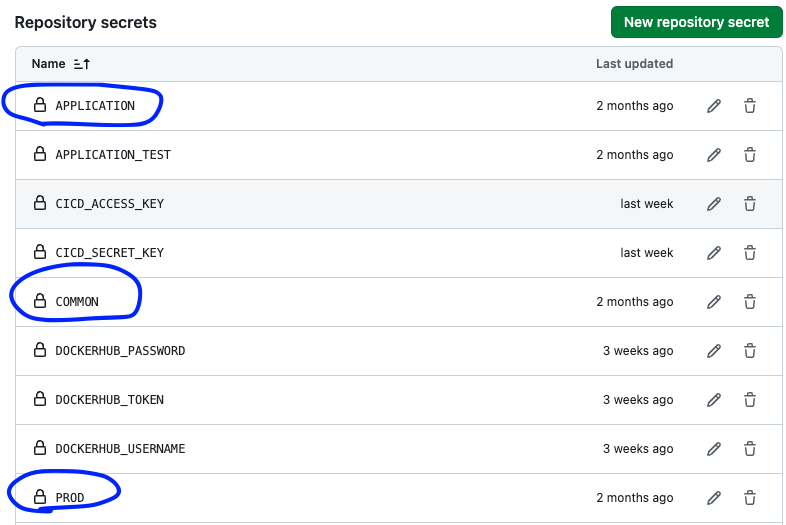Click the lock icon beside COMMON
Viewport: 786px width, 525px height.
(40, 301)
